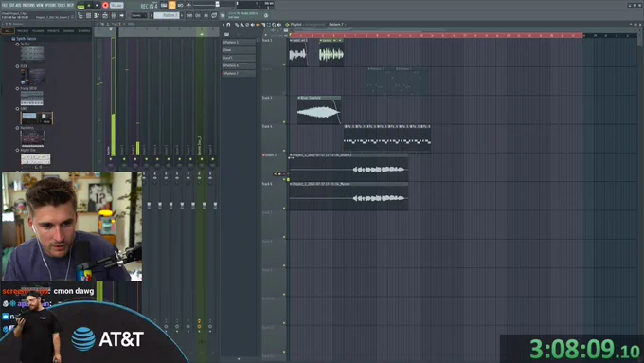Click the Ctrl modifier button in the toolbar
The height and width of the screenshot is (363, 644).
[x=198, y=15]
